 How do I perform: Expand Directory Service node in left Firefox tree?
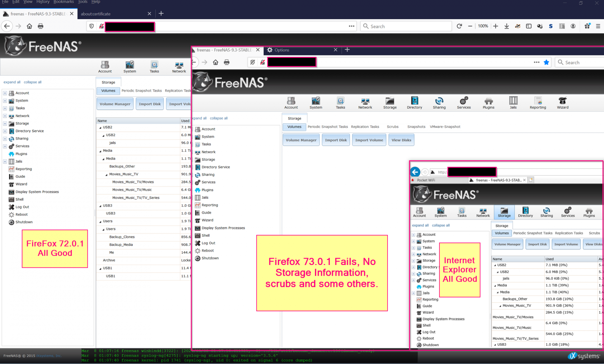pos(5,131)
